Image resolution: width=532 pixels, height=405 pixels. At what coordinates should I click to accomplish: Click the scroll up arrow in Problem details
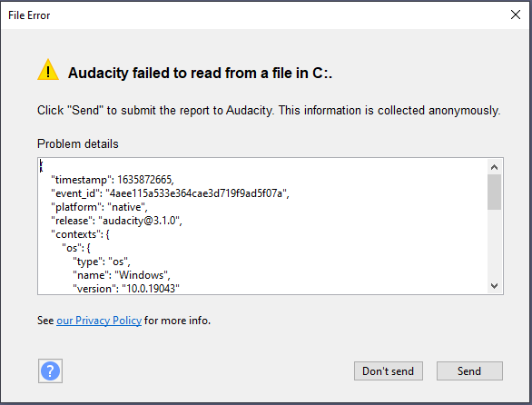click(x=494, y=167)
